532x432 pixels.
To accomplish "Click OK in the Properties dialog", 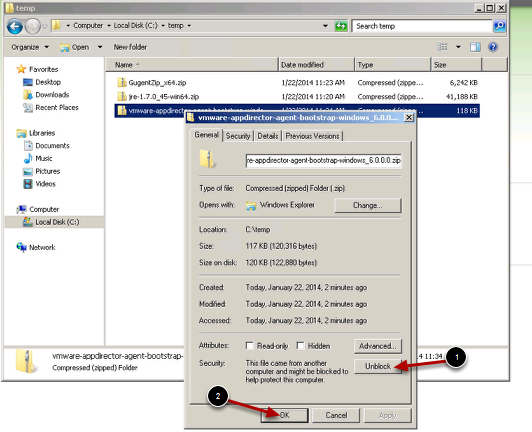I will click(285, 415).
